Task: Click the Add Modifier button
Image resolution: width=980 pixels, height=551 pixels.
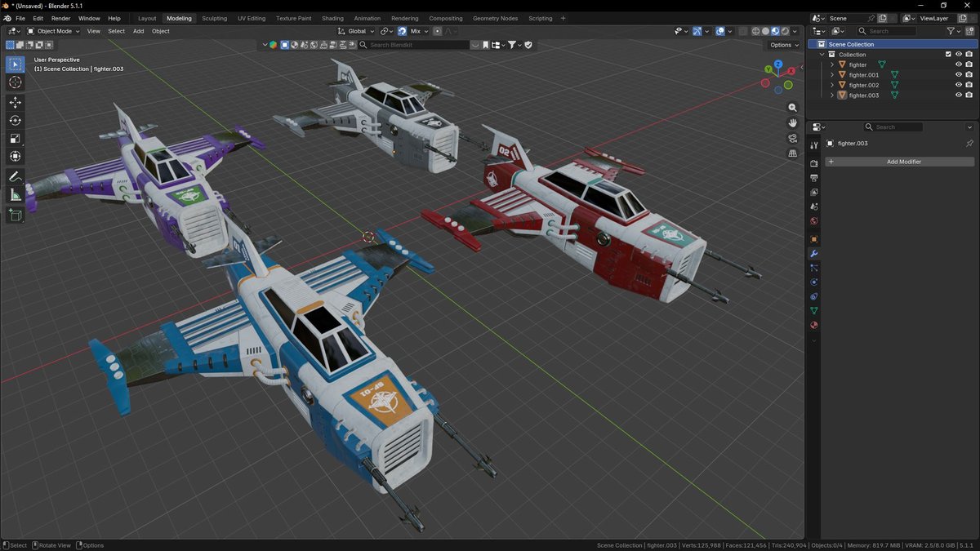Action: [899, 162]
